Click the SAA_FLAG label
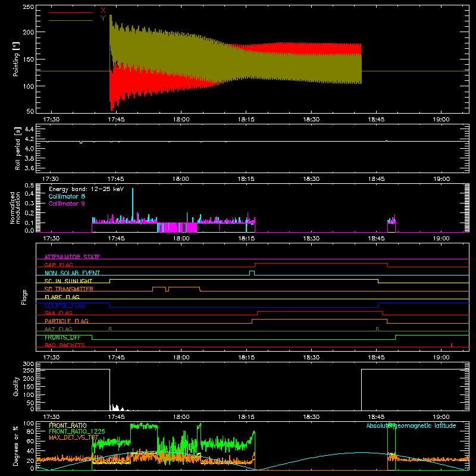476x476 pixels. point(58,313)
